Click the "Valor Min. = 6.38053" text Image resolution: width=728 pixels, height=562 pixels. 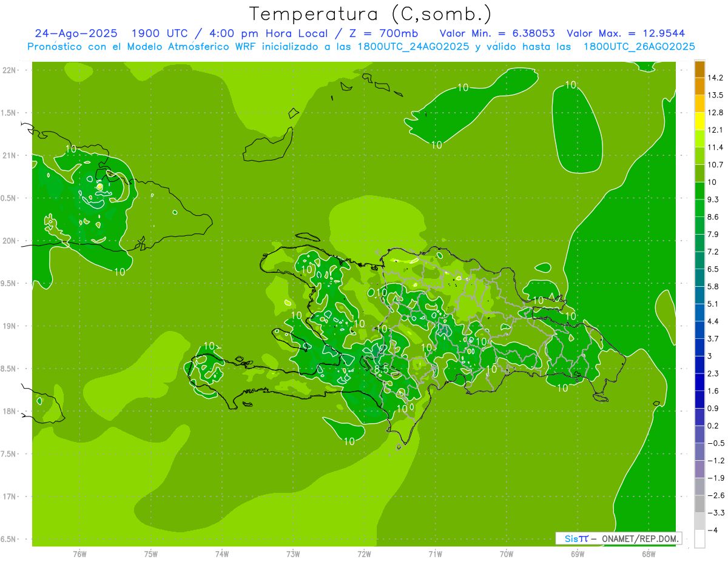497,33
